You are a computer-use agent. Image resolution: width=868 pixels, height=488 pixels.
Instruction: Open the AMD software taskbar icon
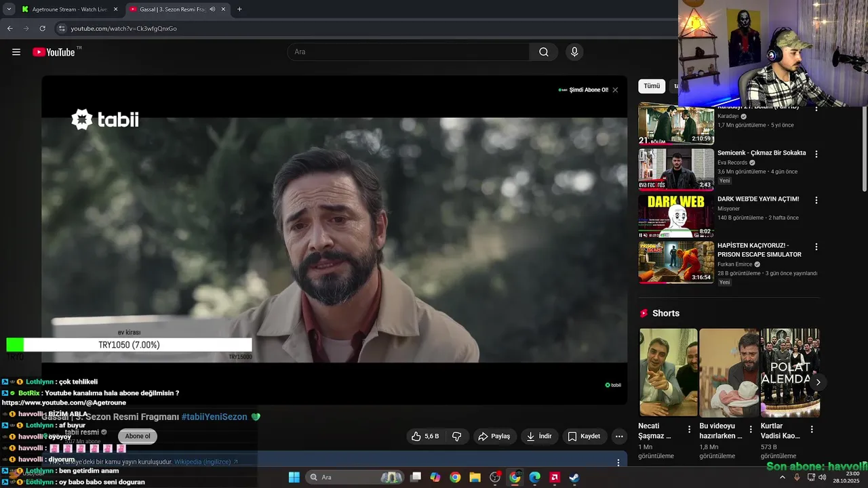pyautogui.click(x=554, y=477)
